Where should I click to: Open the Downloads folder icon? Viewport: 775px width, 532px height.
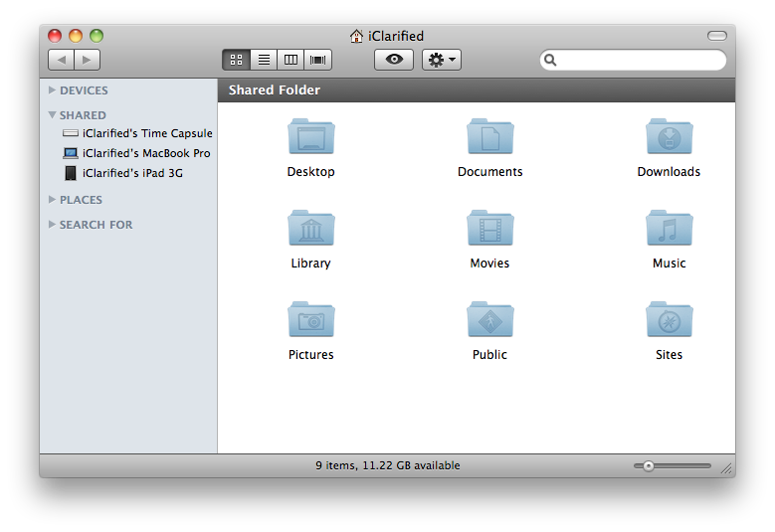pos(669,137)
